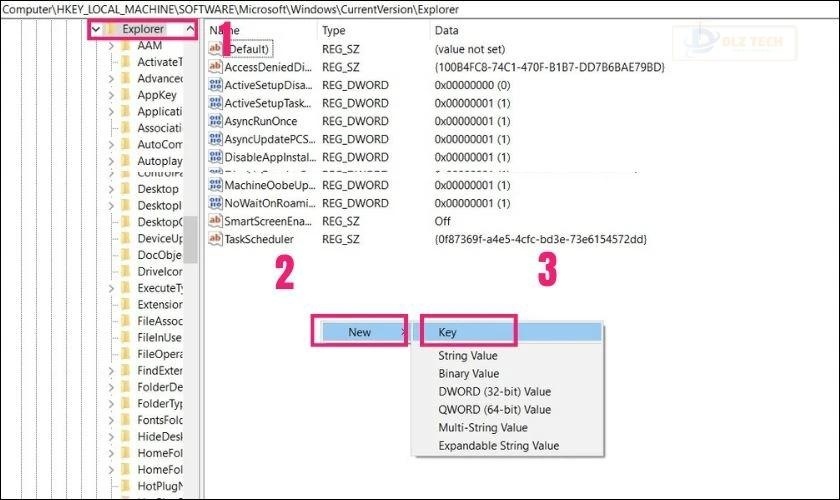Click the Desktop folder icon in tree
840x500 pixels.
(125, 189)
